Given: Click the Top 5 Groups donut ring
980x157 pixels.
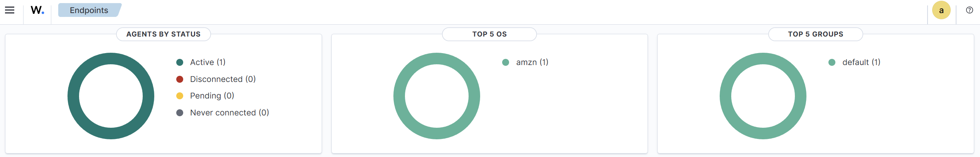Looking at the screenshot, I should pos(725,96).
